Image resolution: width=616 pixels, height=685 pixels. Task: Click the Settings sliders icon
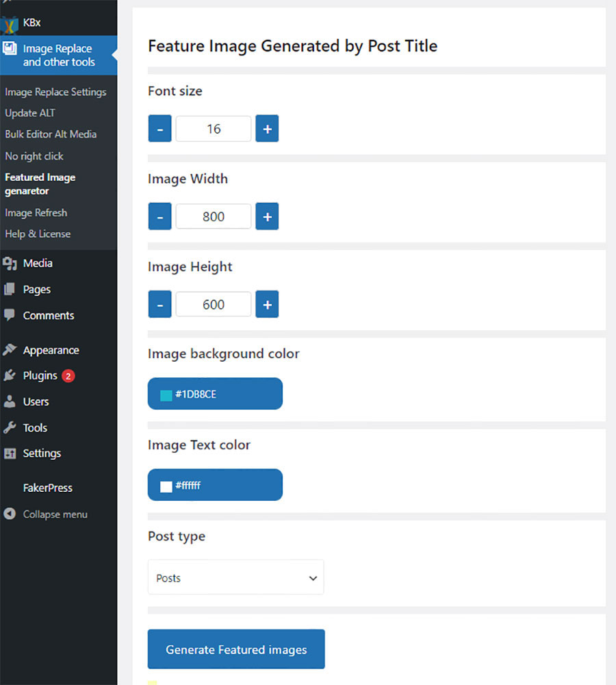[x=9, y=453]
